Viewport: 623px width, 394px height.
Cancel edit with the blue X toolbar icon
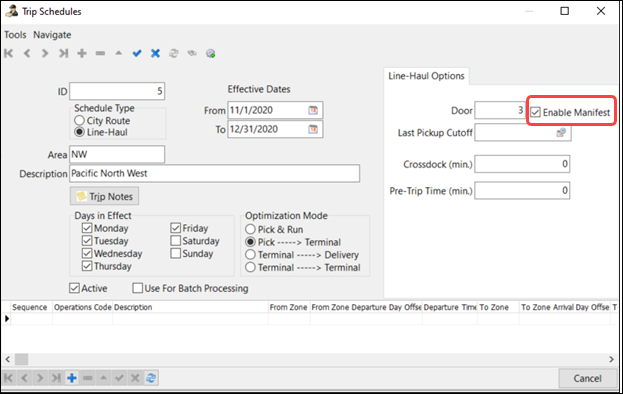(x=155, y=53)
